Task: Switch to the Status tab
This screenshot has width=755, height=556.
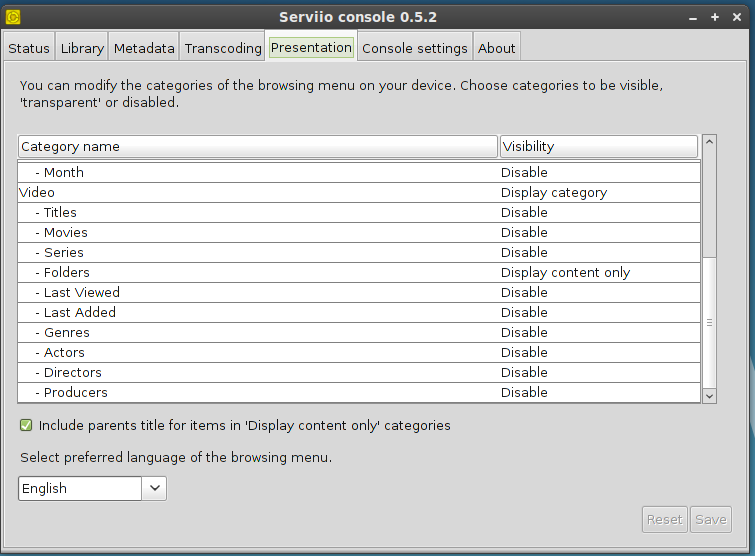Action: tap(29, 48)
